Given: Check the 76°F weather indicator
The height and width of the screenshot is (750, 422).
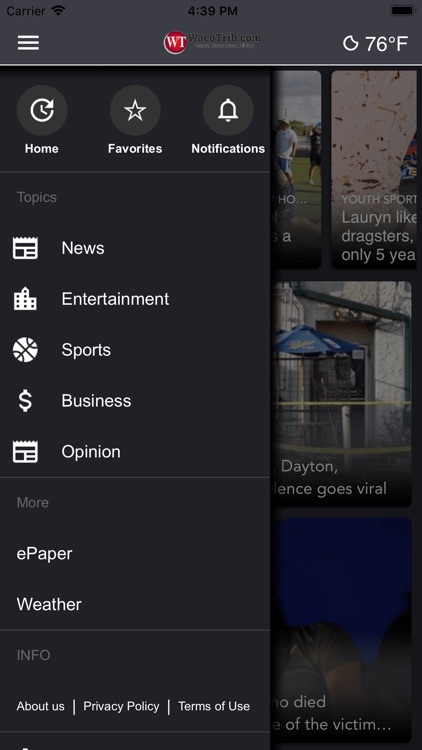Looking at the screenshot, I should (x=376, y=44).
